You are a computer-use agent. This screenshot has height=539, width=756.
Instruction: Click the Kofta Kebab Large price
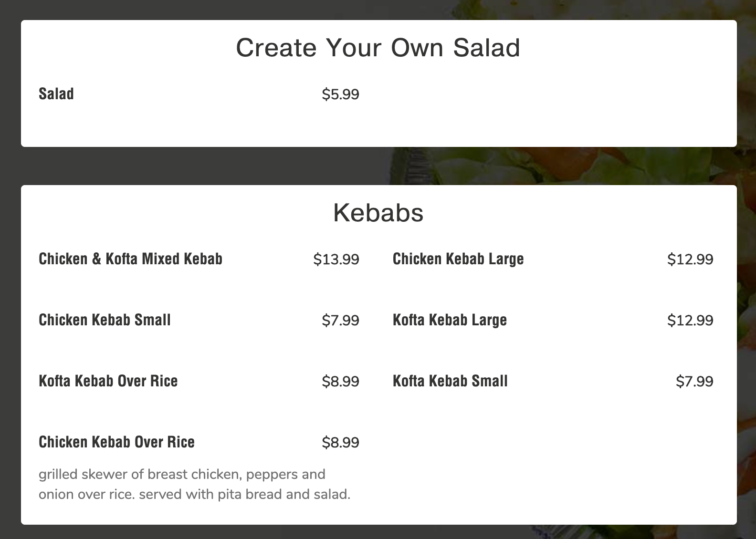coord(690,321)
